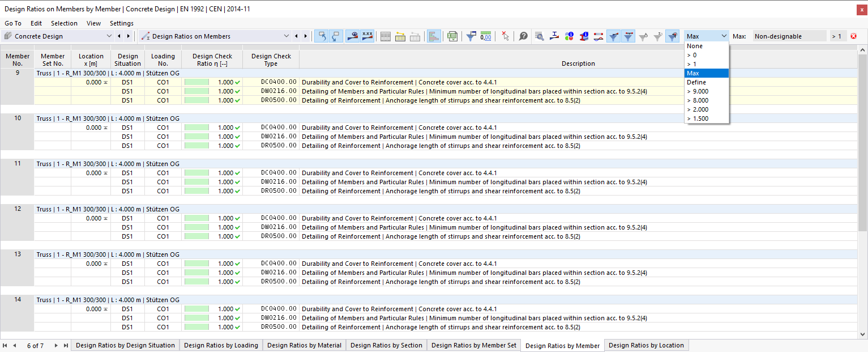The image size is (868, 352).
Task: Open the Go To menu
Action: (13, 23)
